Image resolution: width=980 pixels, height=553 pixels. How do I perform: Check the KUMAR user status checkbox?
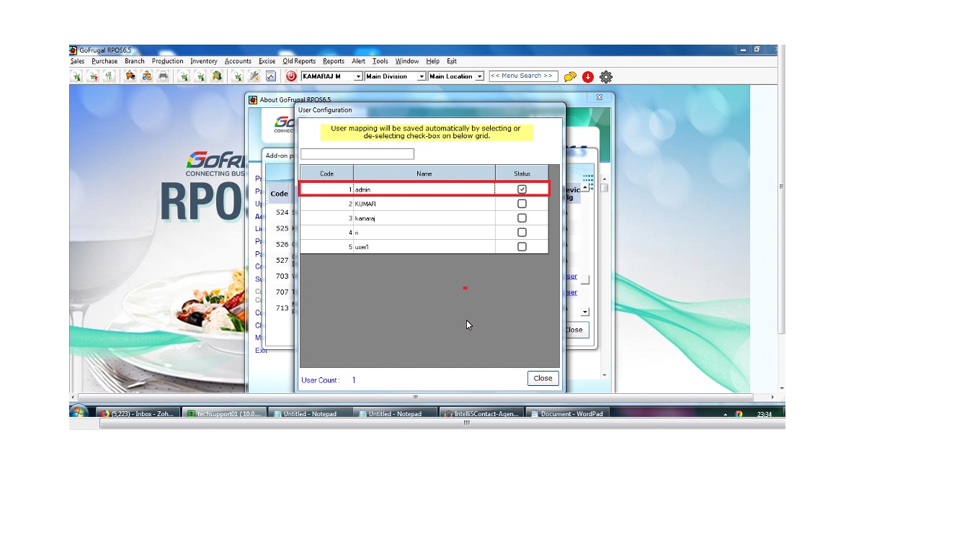522,204
